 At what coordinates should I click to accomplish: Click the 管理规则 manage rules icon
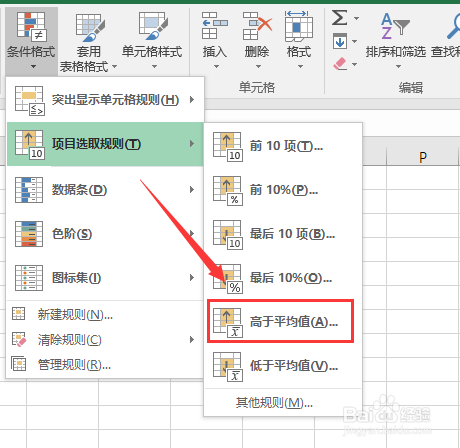coord(18,364)
